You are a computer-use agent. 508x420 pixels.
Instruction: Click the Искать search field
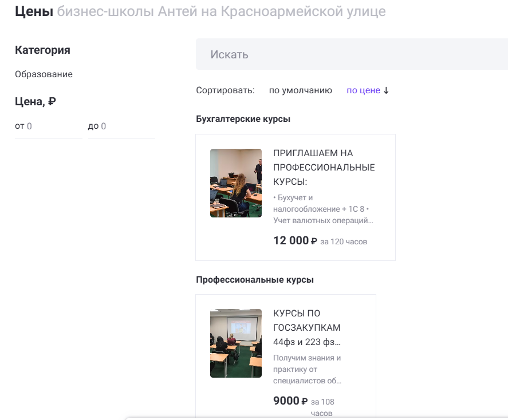pyautogui.click(x=352, y=54)
